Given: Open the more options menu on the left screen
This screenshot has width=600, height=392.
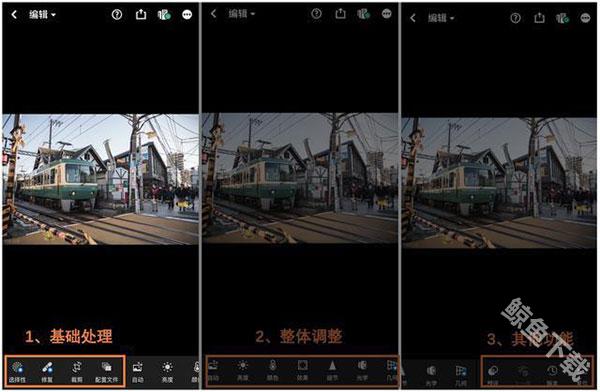Looking at the screenshot, I should [187, 15].
